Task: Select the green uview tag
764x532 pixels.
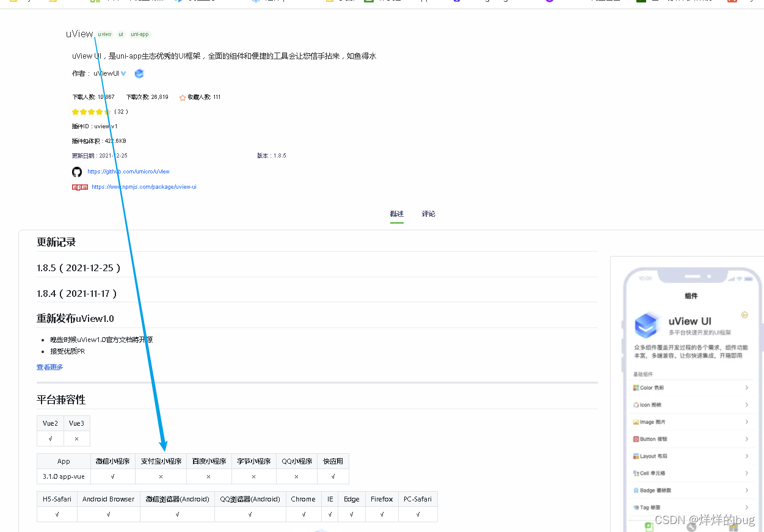Action: point(105,34)
